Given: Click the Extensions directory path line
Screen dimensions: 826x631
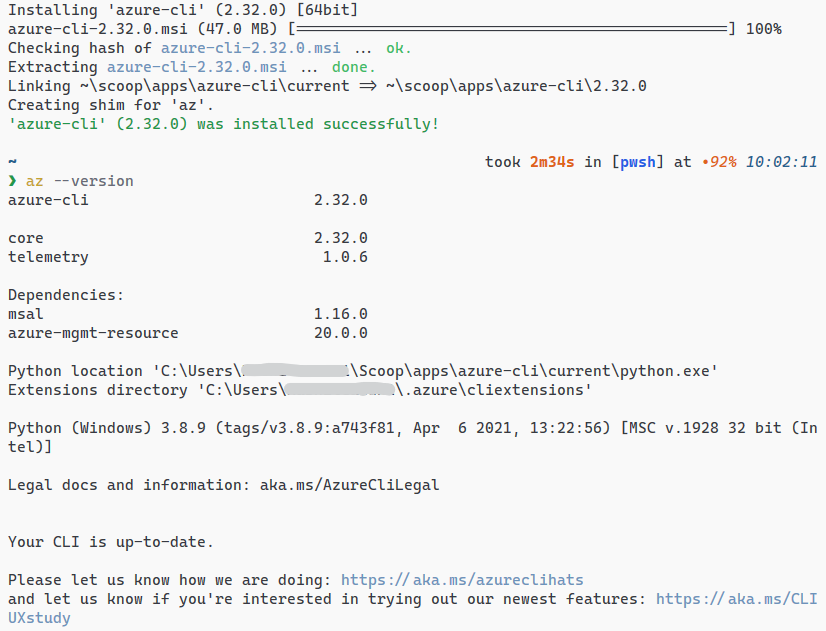Looking at the screenshot, I should click(x=300, y=390).
